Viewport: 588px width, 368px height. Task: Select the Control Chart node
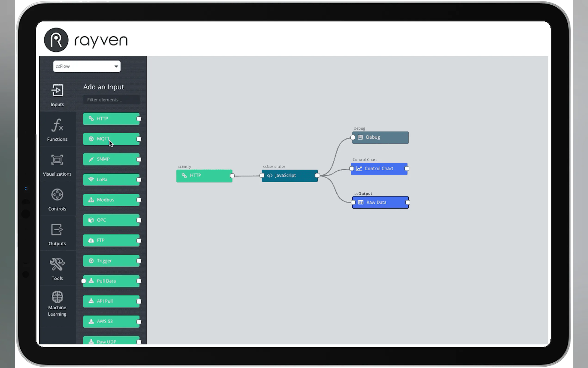[379, 169]
